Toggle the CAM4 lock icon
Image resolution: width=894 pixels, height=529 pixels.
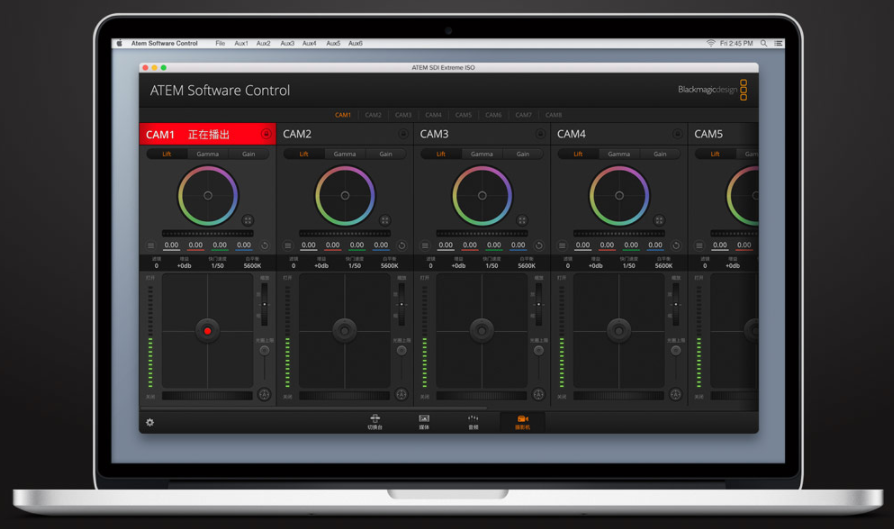[677, 134]
